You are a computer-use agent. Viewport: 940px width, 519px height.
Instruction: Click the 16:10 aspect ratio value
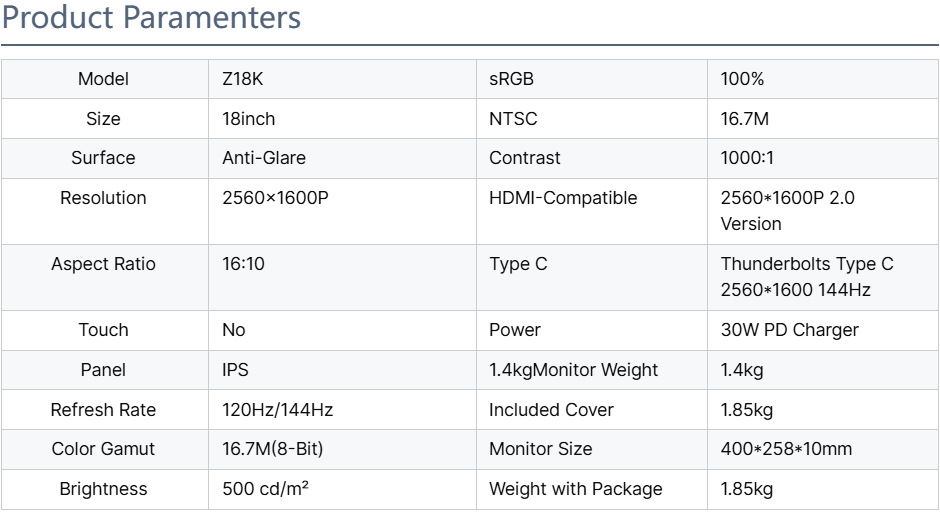[243, 264]
